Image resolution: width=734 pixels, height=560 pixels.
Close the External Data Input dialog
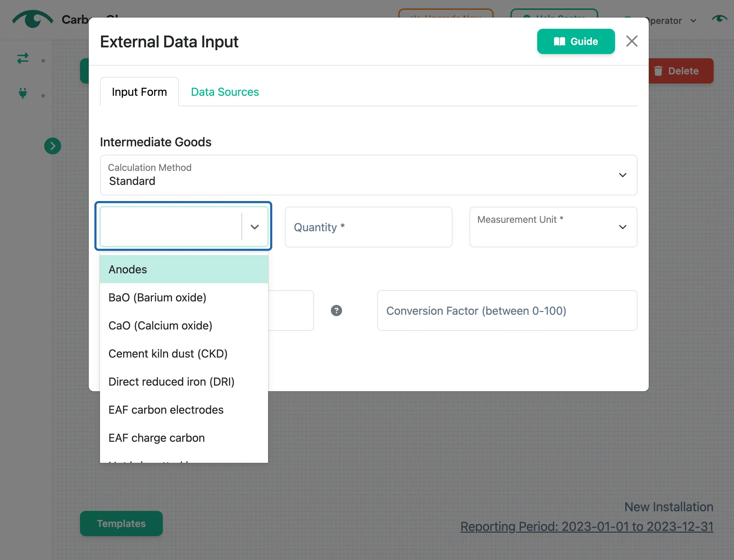(632, 41)
